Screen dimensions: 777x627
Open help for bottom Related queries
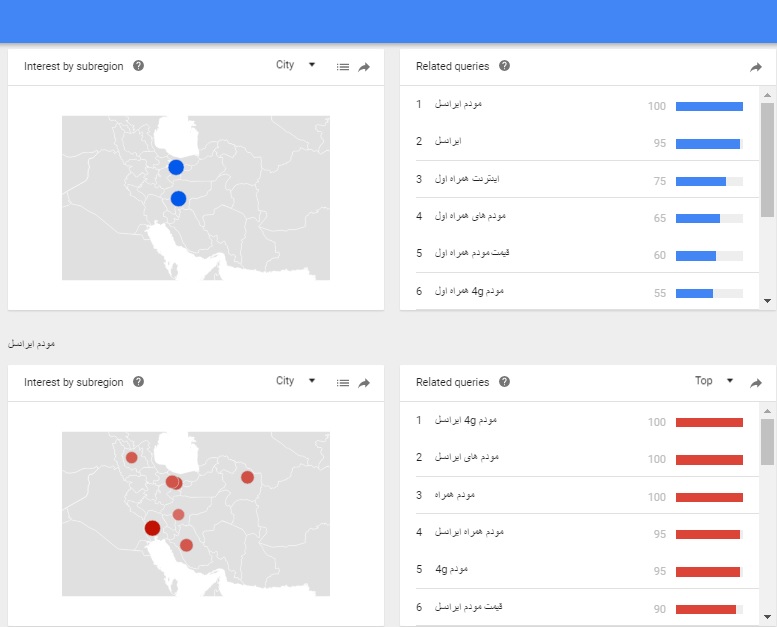(x=504, y=382)
